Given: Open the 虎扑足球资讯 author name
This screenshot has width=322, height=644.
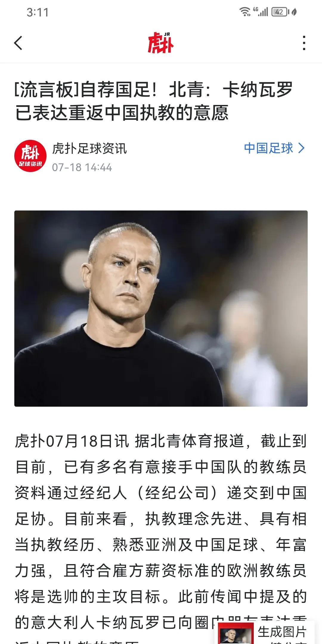Looking at the screenshot, I should pos(89,148).
